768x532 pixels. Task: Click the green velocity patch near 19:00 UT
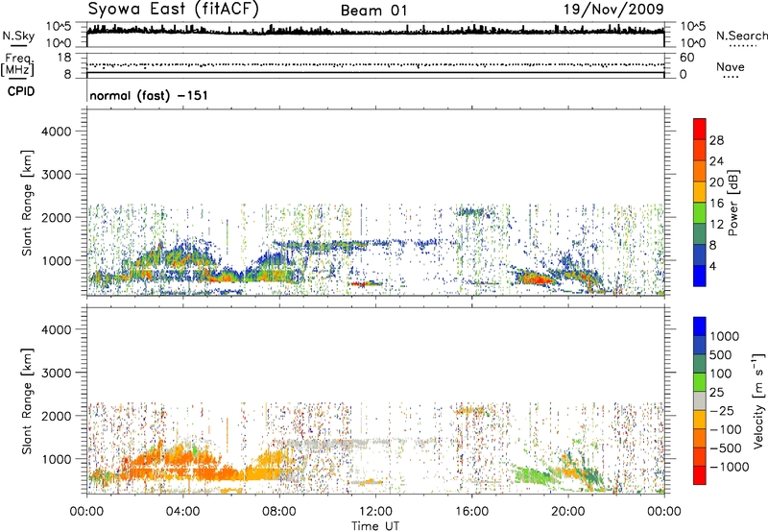(x=534, y=475)
